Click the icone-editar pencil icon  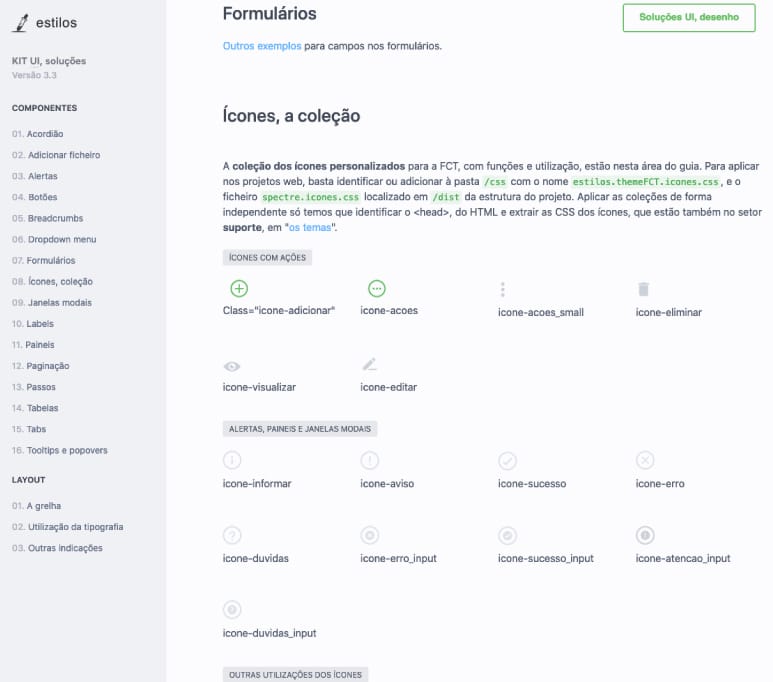click(x=369, y=364)
